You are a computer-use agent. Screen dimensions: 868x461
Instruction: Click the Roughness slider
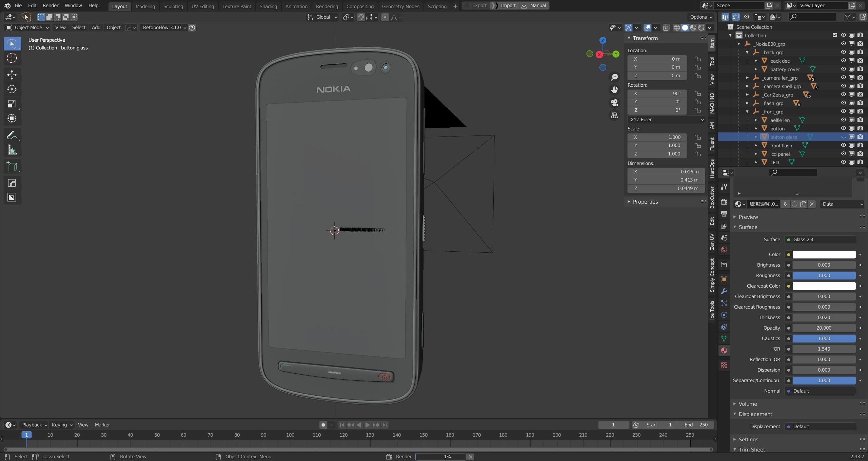(824, 275)
